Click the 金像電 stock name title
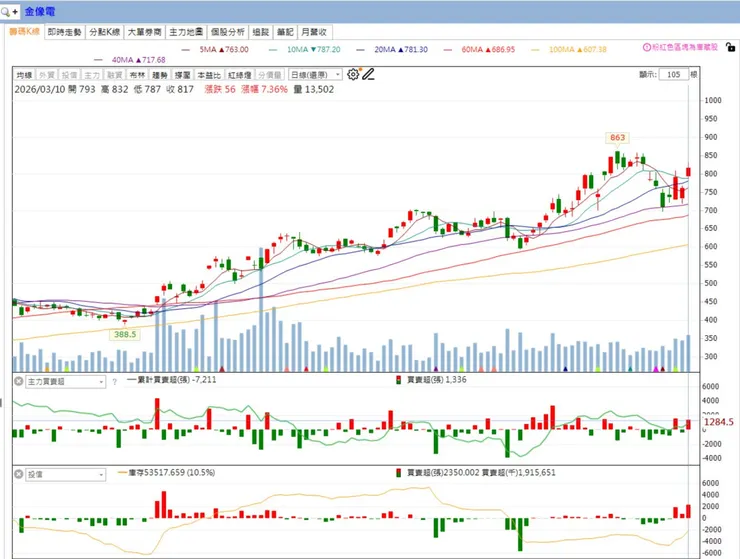The height and width of the screenshot is (559, 740). coord(40,12)
